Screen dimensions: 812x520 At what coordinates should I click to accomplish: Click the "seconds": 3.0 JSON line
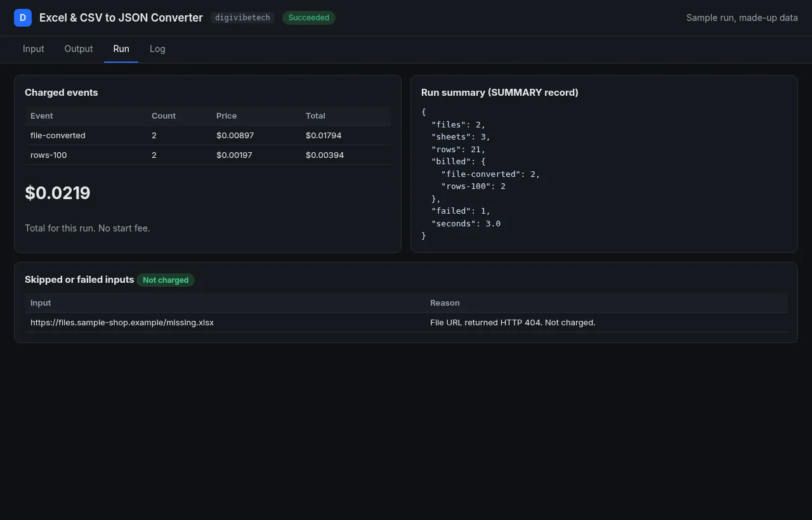466,224
